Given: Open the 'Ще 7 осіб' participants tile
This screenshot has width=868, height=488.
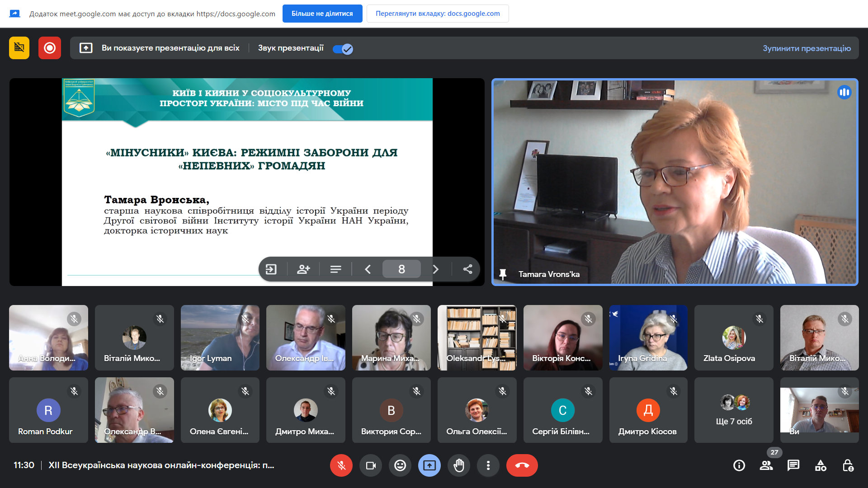Looking at the screenshot, I should coord(734,410).
